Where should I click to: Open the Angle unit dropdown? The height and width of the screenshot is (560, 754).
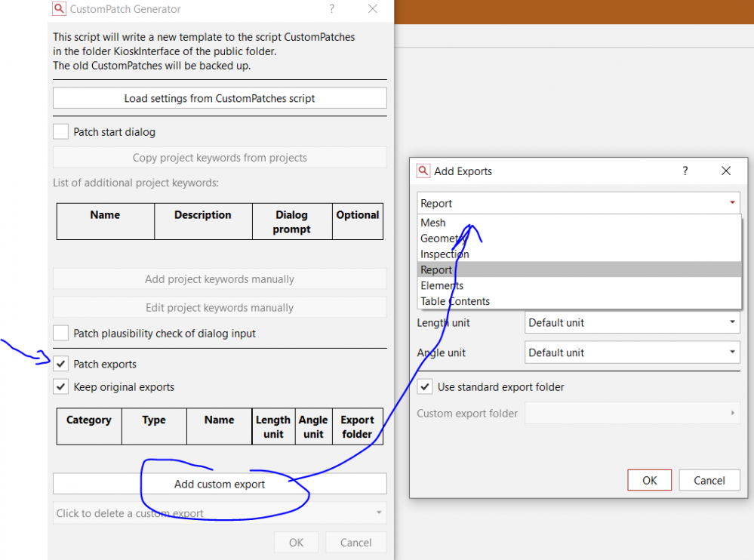pos(632,352)
